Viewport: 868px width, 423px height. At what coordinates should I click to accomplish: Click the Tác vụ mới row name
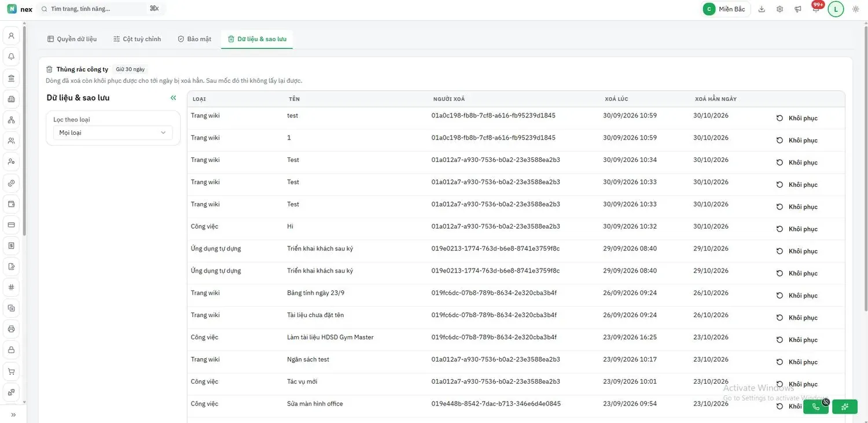tap(302, 381)
